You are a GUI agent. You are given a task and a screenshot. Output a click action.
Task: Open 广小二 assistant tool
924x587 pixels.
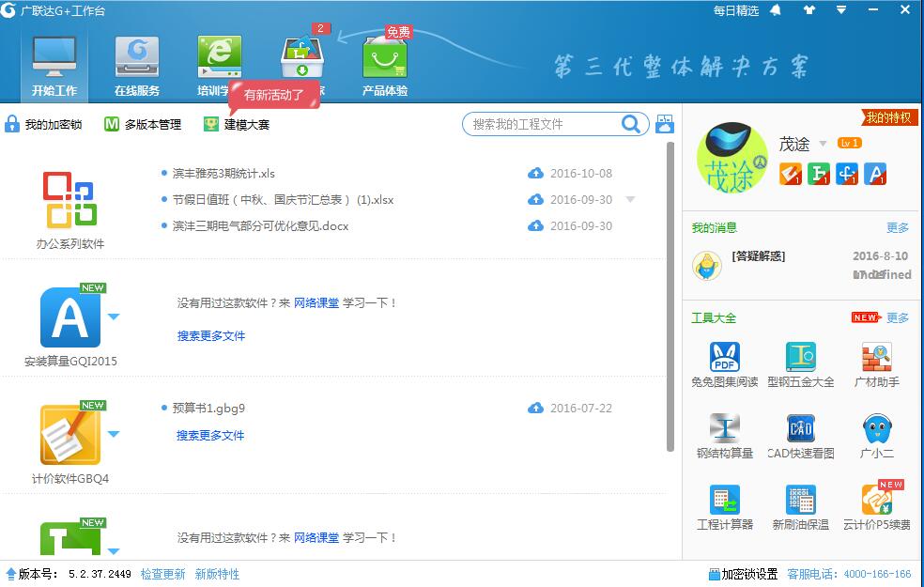click(x=877, y=436)
